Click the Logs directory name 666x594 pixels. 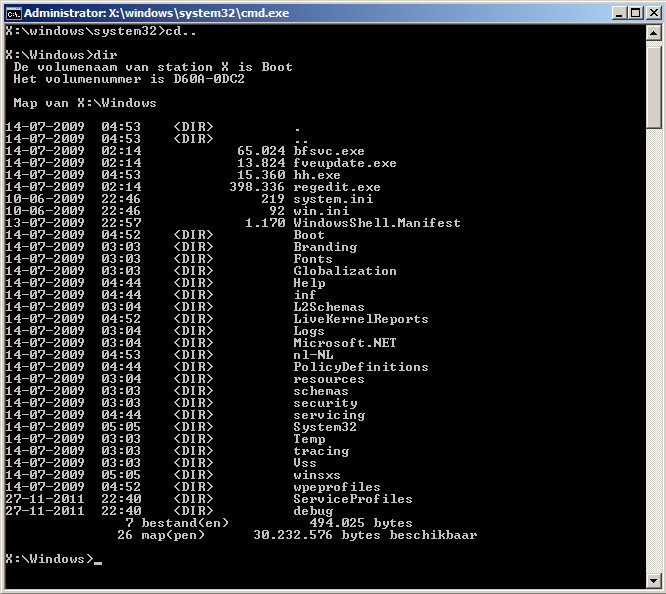(309, 331)
